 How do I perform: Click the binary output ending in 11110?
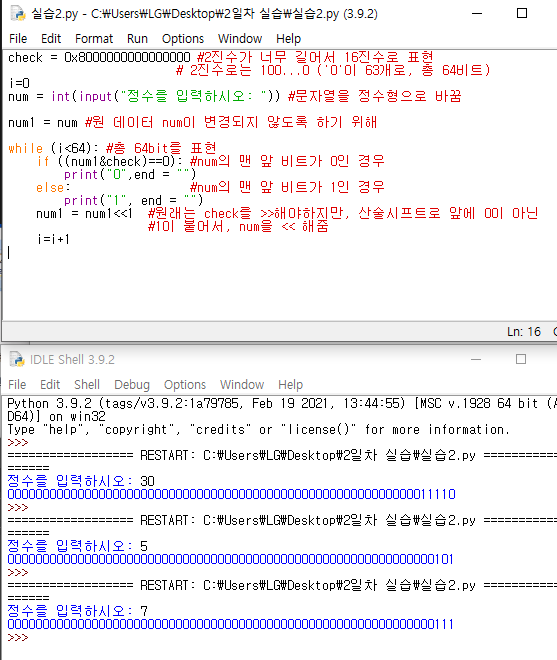[232, 494]
